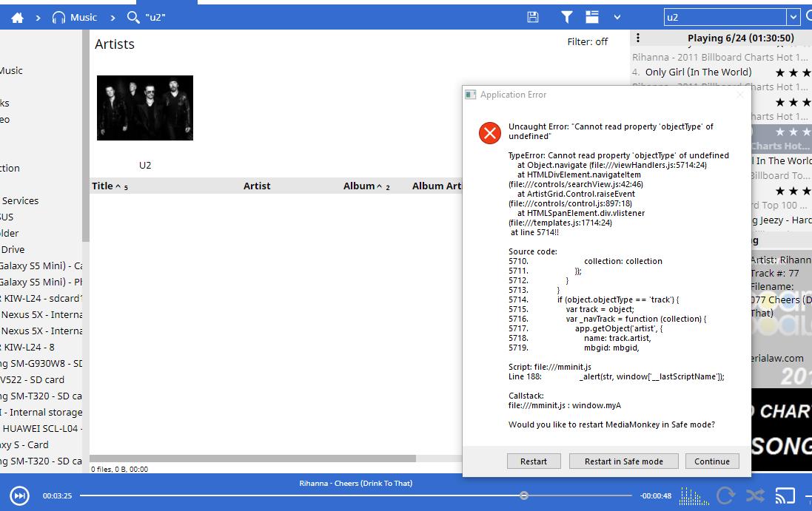Click Restart in Safe mode button
The image size is (812, 511).
[623, 461]
